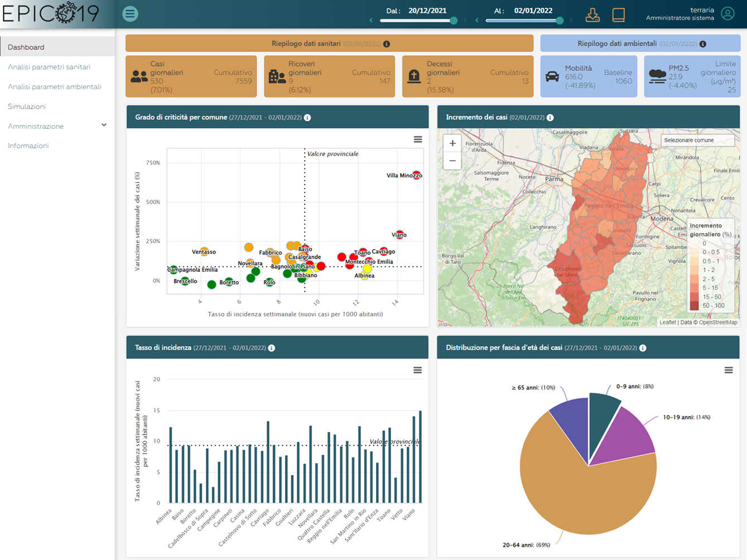Open bar chart export menu
Image resolution: width=747 pixels, height=560 pixels.
(417, 370)
